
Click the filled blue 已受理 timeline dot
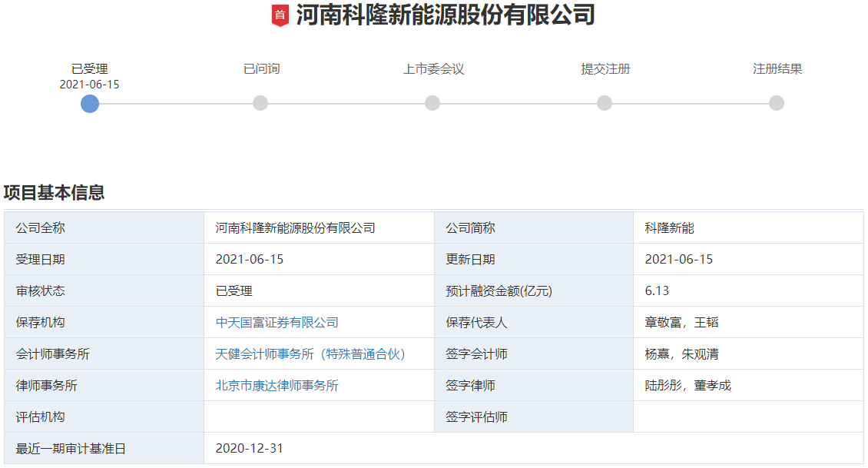click(x=90, y=103)
